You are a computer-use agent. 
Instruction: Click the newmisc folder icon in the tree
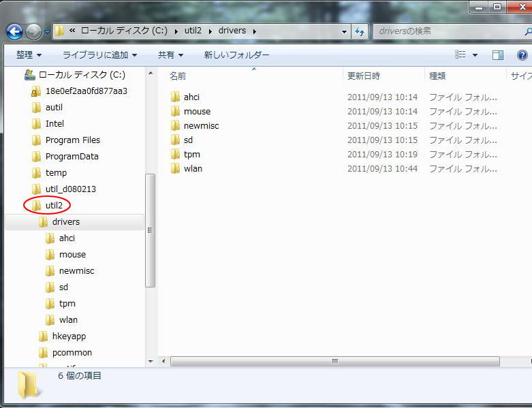click(x=50, y=270)
